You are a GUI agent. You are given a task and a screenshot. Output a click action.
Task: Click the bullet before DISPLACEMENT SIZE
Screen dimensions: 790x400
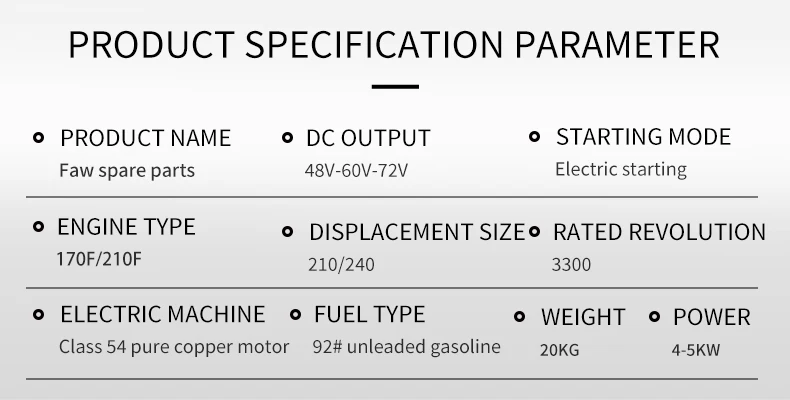[288, 232]
